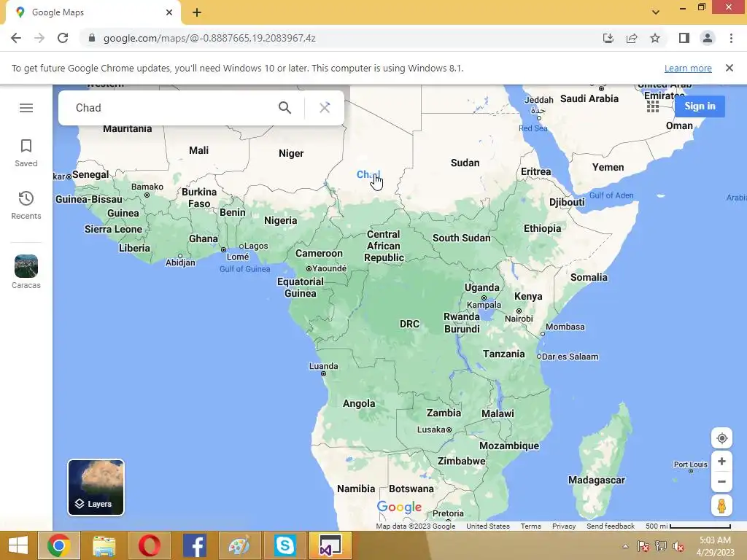
Task: Click the Saudi Arabia map label
Action: [589, 98]
